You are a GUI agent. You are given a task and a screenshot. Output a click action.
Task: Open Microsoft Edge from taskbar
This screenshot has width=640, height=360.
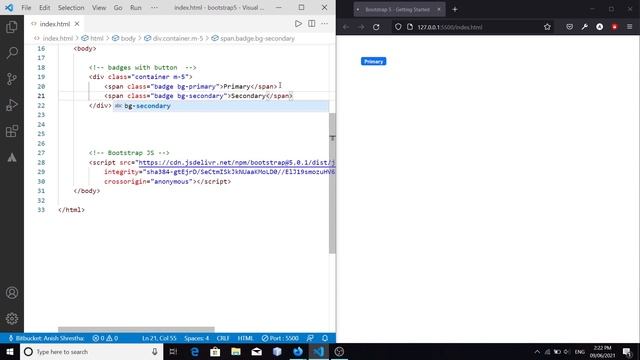195,351
